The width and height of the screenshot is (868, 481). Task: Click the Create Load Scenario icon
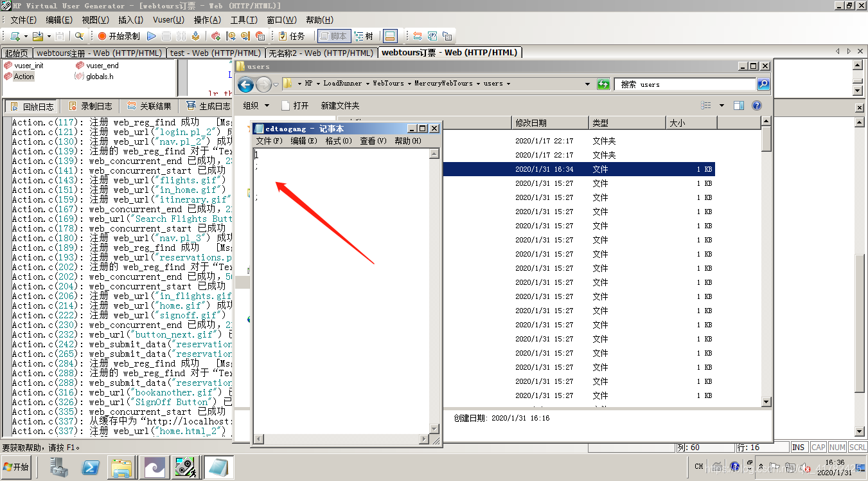point(216,36)
